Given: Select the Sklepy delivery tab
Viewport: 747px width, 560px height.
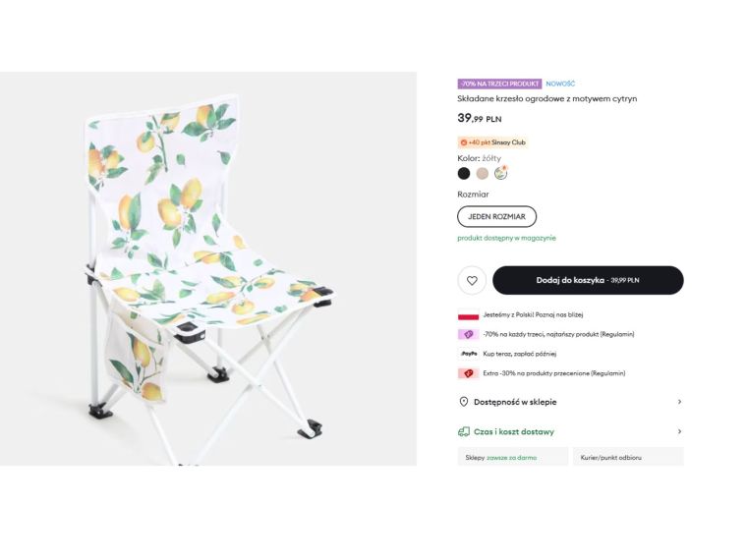Looking at the screenshot, I should pyautogui.click(x=512, y=457).
